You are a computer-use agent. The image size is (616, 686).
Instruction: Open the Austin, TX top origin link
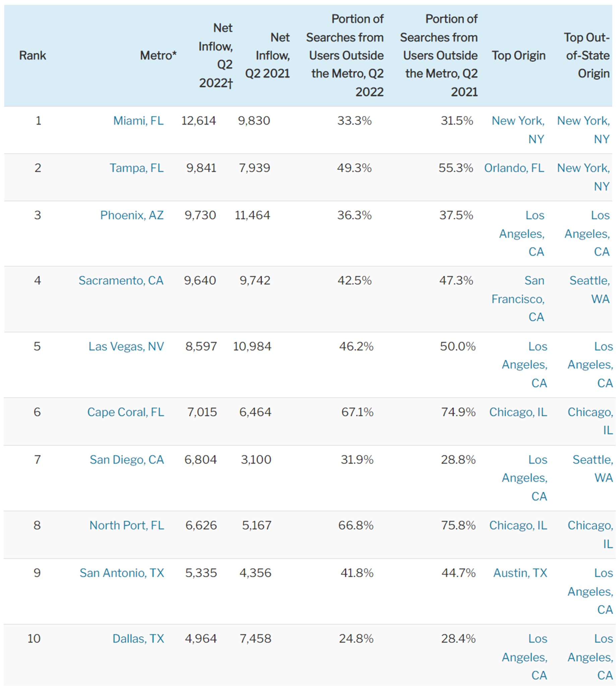click(x=520, y=573)
